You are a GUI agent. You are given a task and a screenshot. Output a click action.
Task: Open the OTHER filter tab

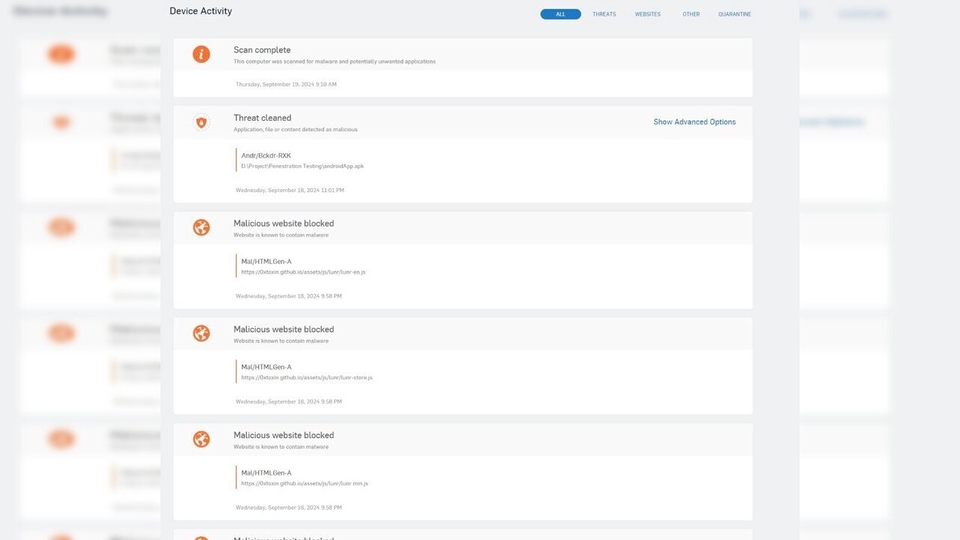691,14
